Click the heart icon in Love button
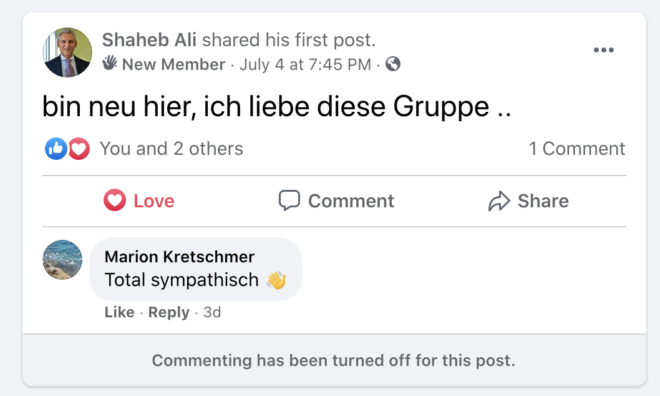The image size is (660, 396). coord(114,200)
